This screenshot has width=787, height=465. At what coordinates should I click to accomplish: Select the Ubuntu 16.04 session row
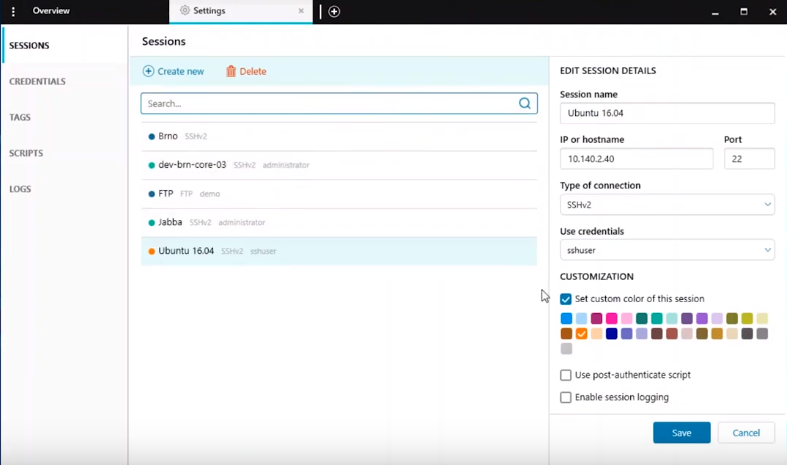tap(339, 251)
